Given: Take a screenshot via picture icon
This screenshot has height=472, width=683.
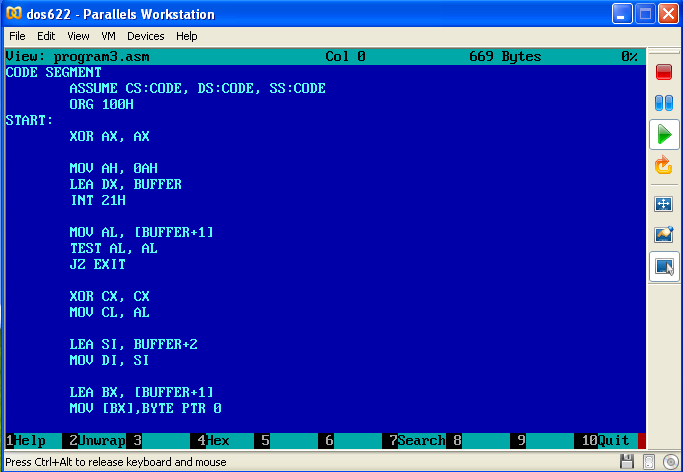Looking at the screenshot, I should click(x=664, y=234).
